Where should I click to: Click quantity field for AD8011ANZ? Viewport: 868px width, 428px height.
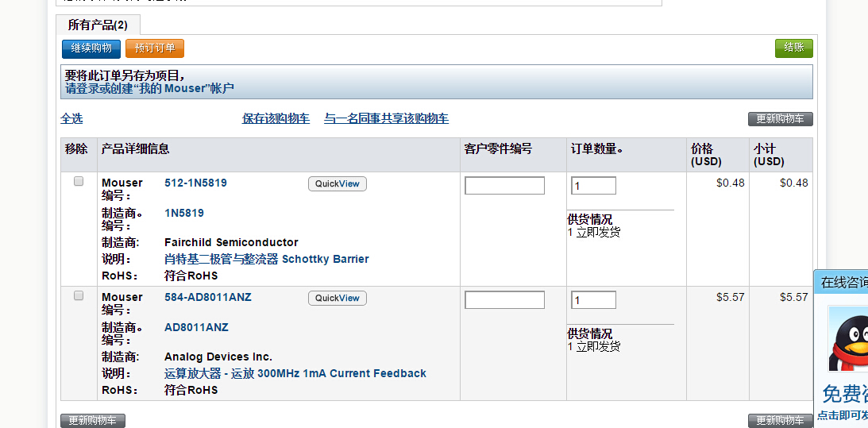(x=593, y=300)
